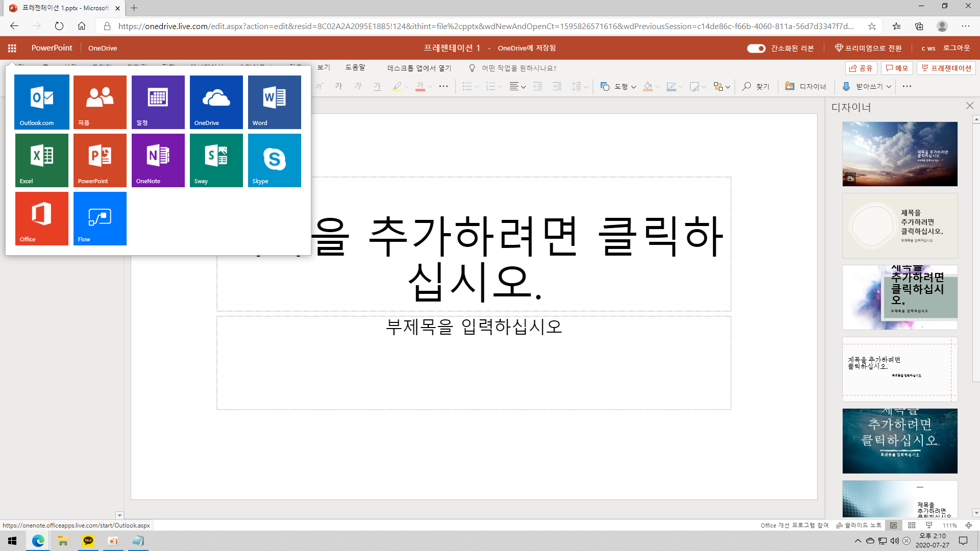This screenshot has height=551, width=980.
Task: Switch to slide sorter view icon
Action: pyautogui.click(x=912, y=525)
